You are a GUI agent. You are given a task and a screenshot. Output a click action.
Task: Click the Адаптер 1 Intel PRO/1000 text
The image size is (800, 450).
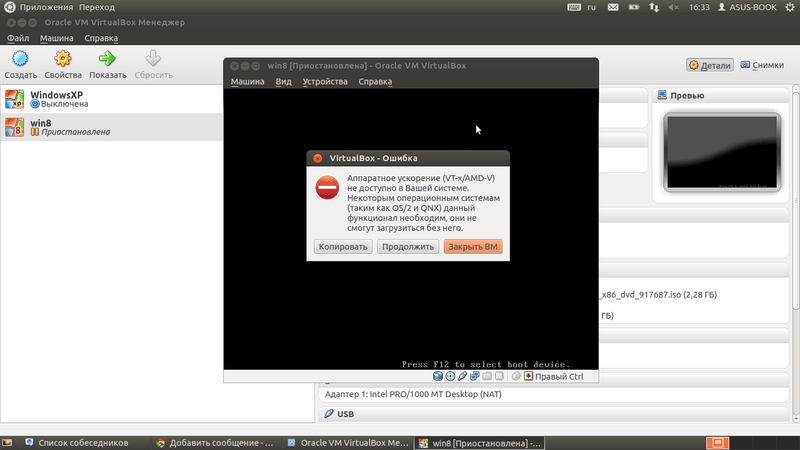coord(413,394)
